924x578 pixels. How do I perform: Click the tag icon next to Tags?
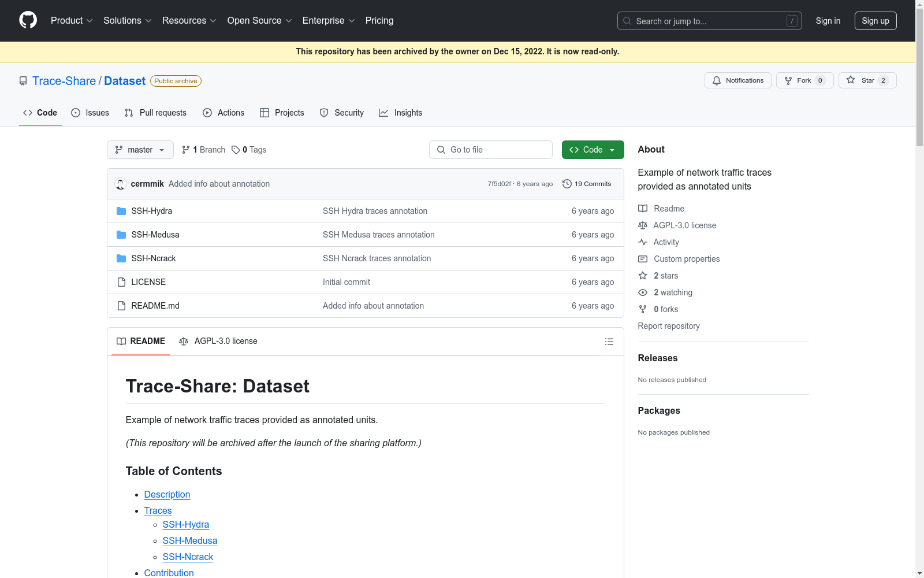(236, 150)
